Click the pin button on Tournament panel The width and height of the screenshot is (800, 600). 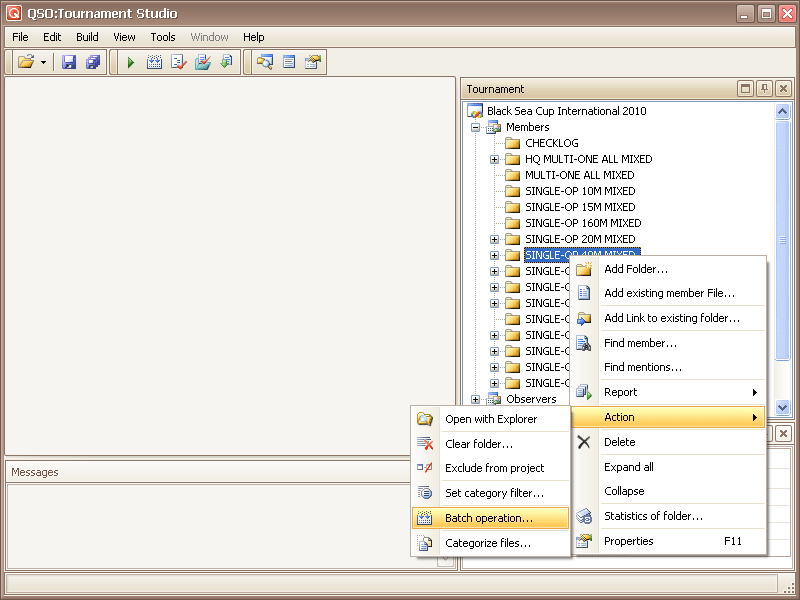(764, 89)
